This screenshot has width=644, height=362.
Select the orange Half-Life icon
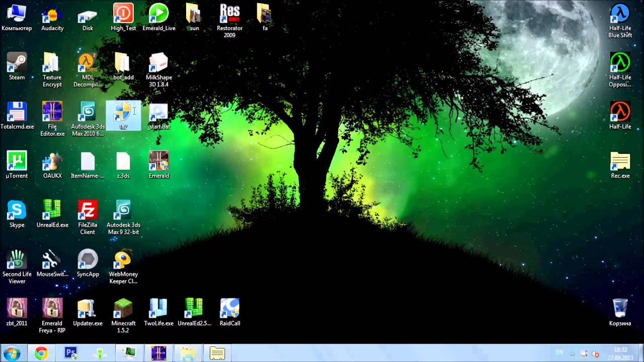point(620,116)
